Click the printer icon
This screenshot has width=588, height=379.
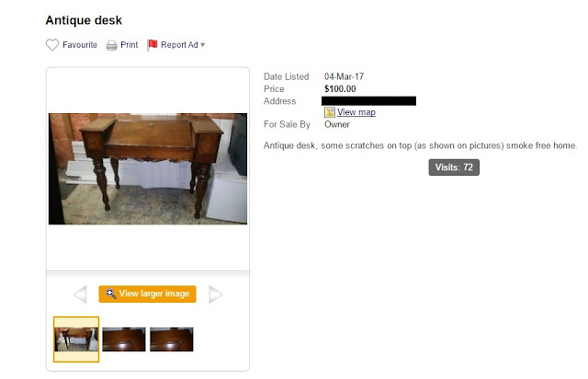tap(111, 45)
